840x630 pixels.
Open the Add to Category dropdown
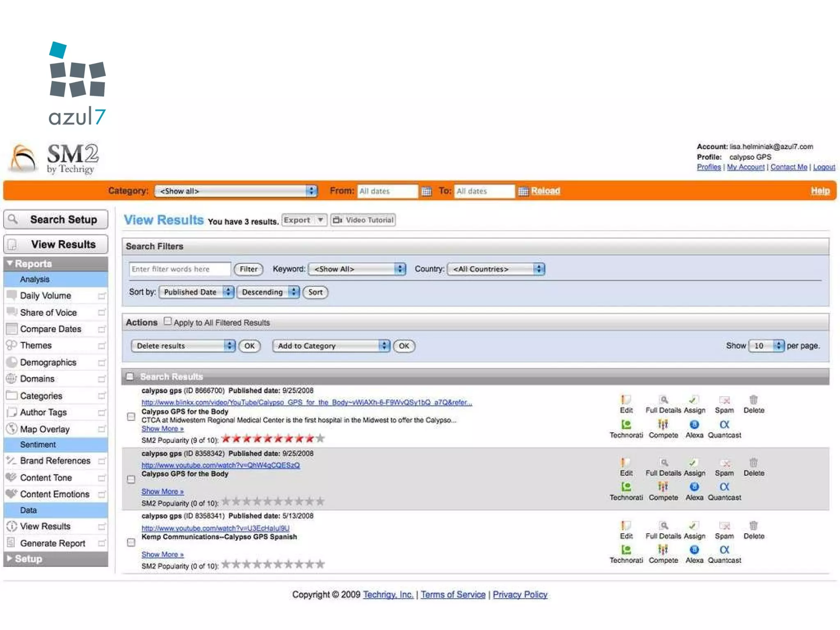click(331, 346)
